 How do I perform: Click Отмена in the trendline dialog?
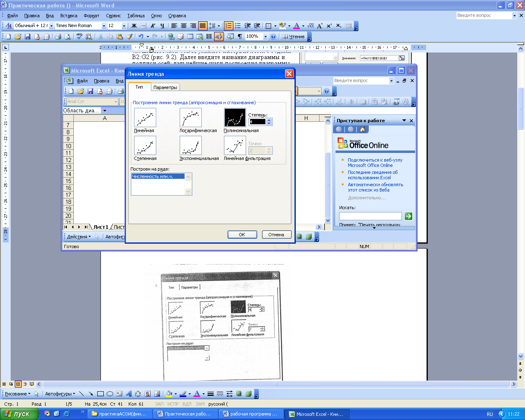[276, 235]
